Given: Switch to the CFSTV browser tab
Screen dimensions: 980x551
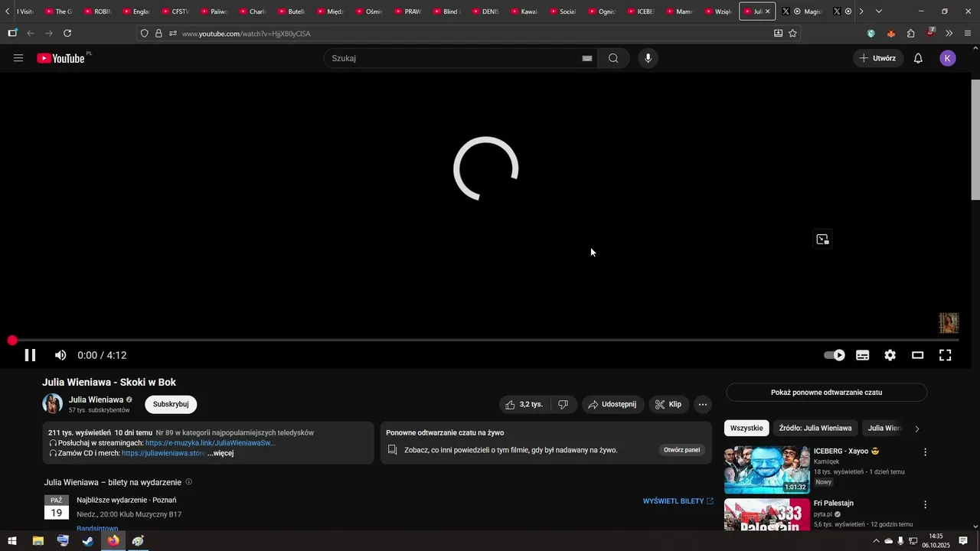Looking at the screenshot, I should pos(175,11).
